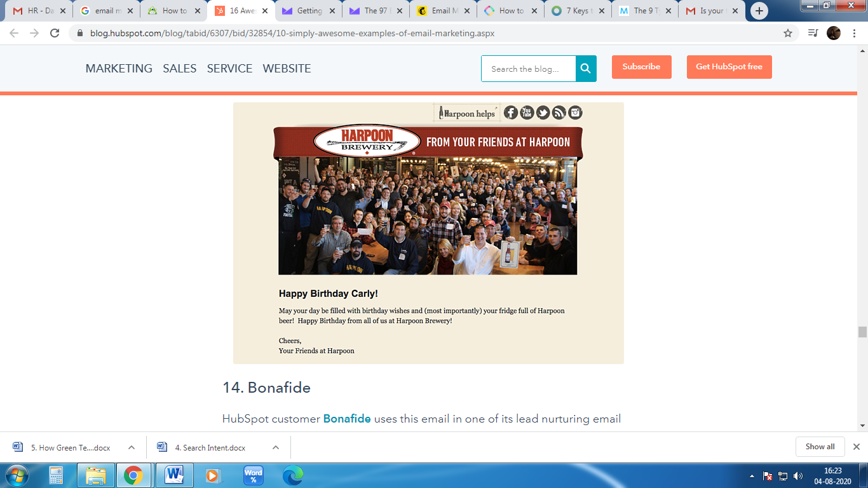Open the media player taskbar icon
Image resolution: width=868 pixels, height=488 pixels.
(x=213, y=475)
